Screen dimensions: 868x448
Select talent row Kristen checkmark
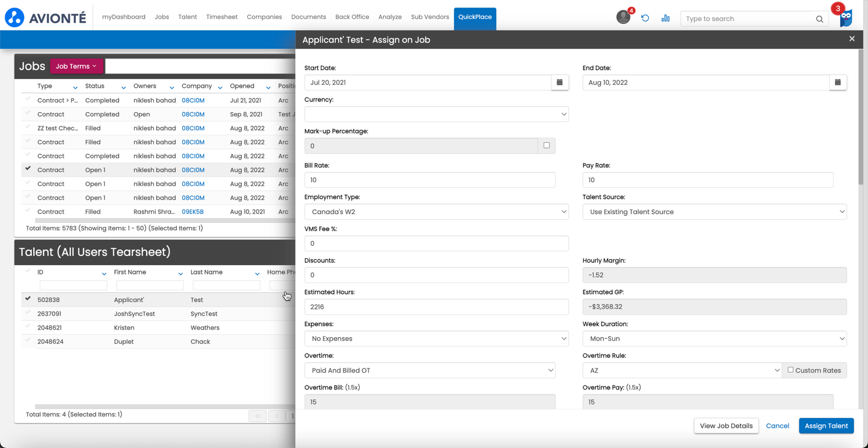pyautogui.click(x=28, y=326)
